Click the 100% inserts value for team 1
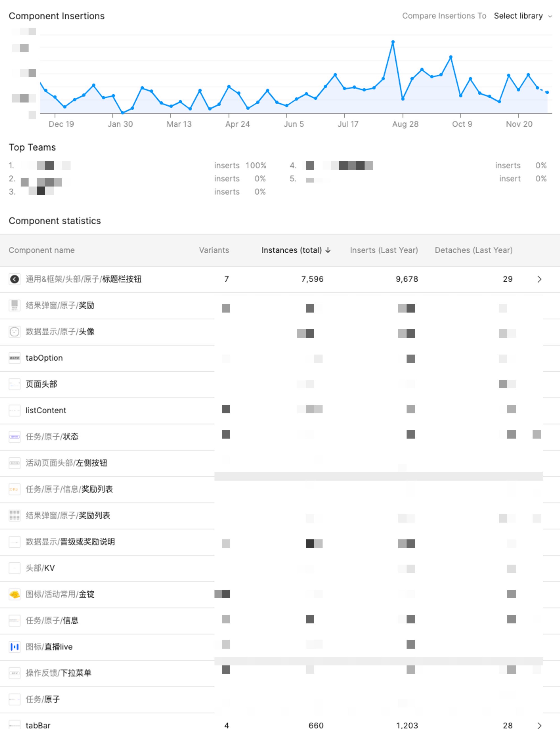Image resolution: width=560 pixels, height=729 pixels. pyautogui.click(x=256, y=165)
